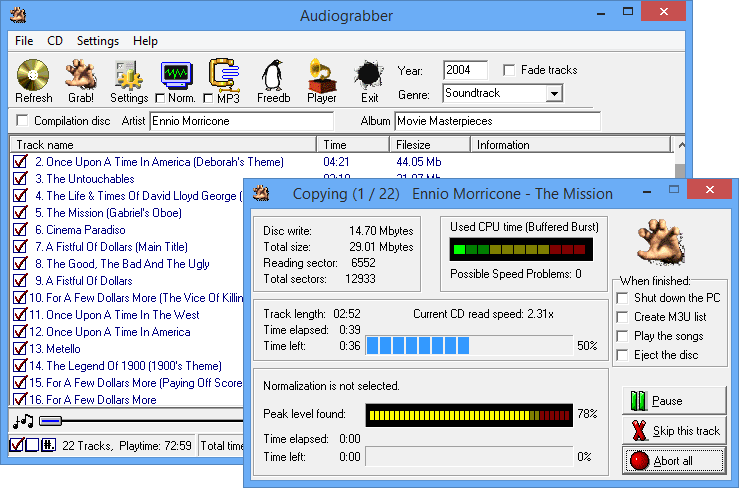The width and height of the screenshot is (739, 488).
Task: Open the Player gramophone icon
Action: [321, 75]
